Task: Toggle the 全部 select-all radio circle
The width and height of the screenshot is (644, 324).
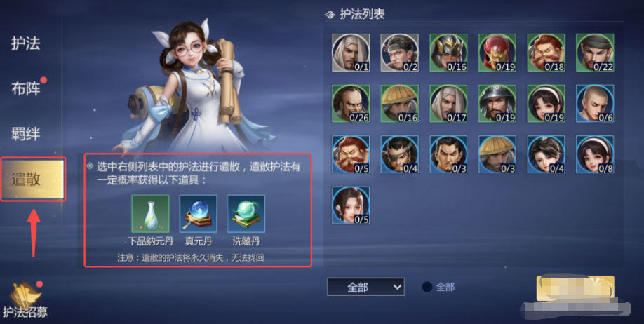Action: pos(427,287)
